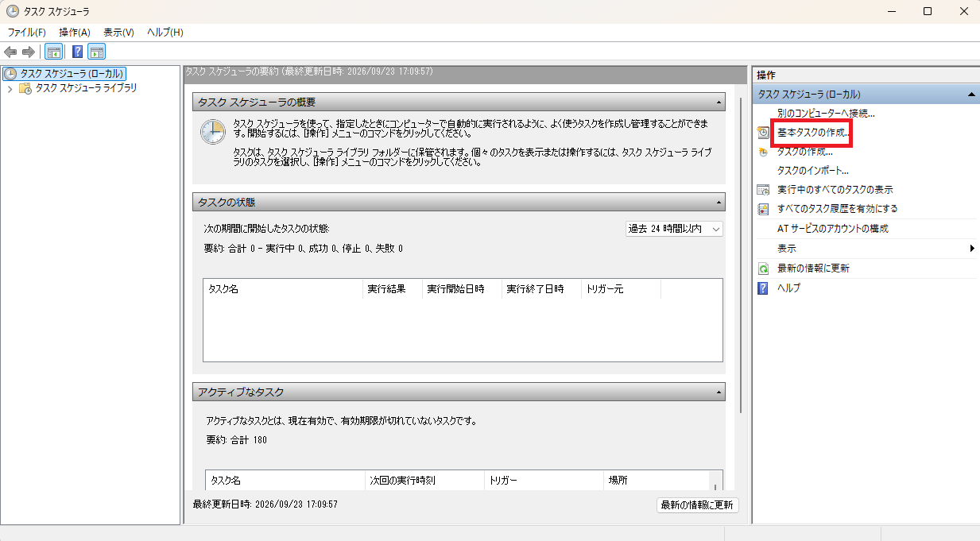
Task: Open the 過去 24 時間以内 period dropdown
Action: click(x=674, y=229)
